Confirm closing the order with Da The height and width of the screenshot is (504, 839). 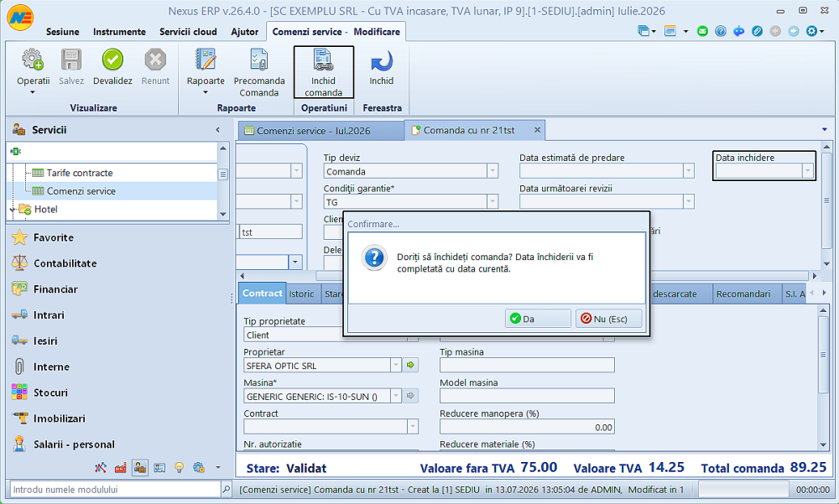pos(537,319)
